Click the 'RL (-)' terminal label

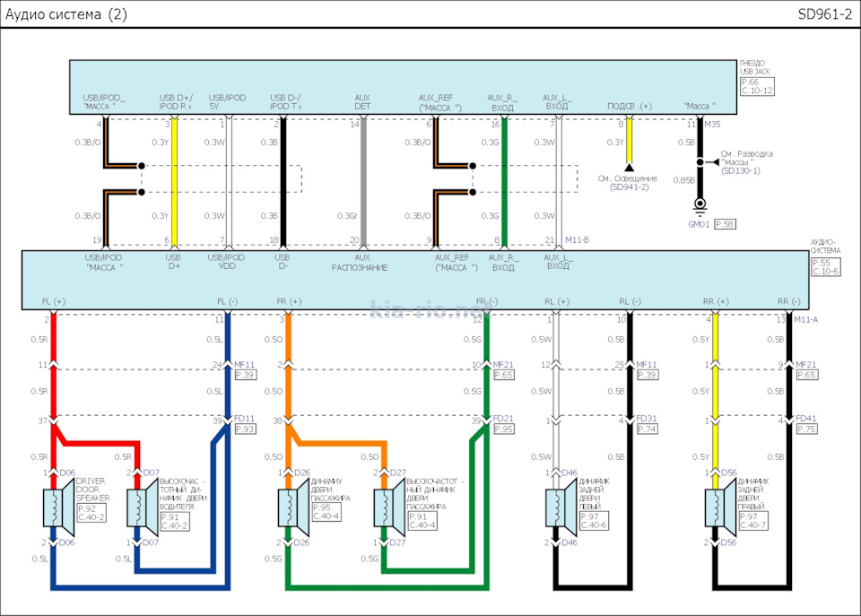tap(630, 301)
